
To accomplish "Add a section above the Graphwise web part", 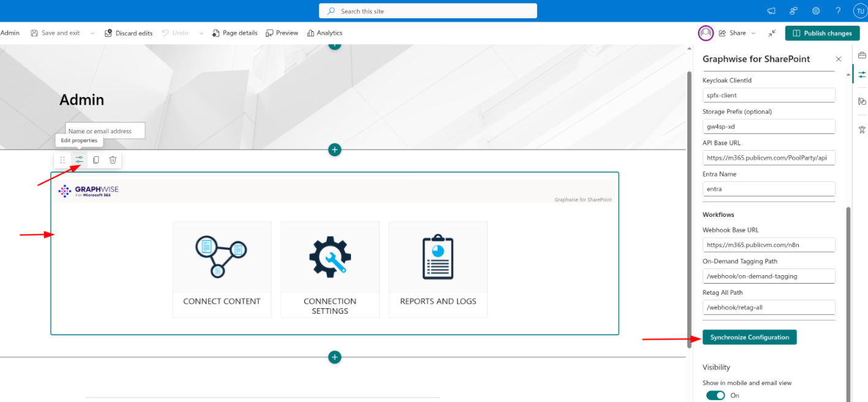I will (334, 150).
